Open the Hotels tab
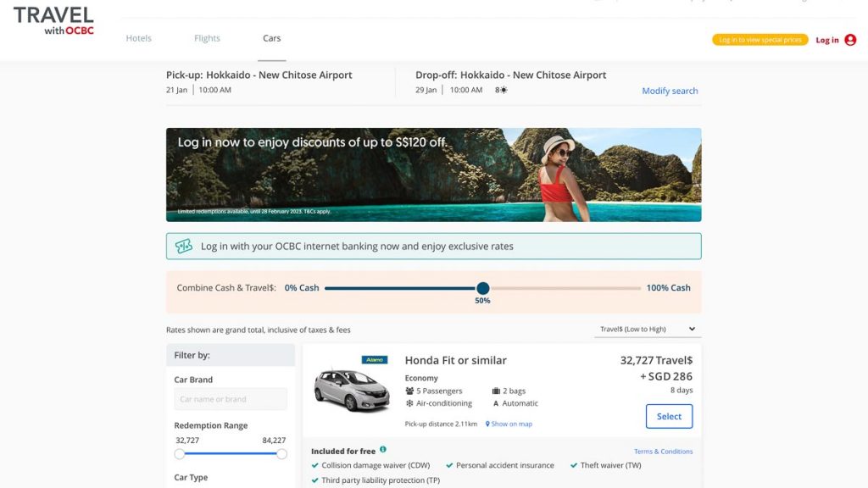This screenshot has height=488, width=868. [138, 38]
